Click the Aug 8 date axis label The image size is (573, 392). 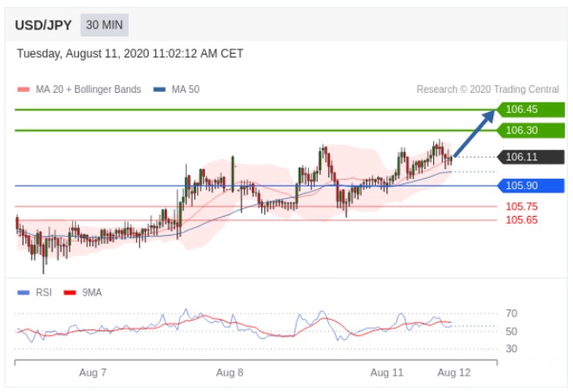click(x=229, y=373)
